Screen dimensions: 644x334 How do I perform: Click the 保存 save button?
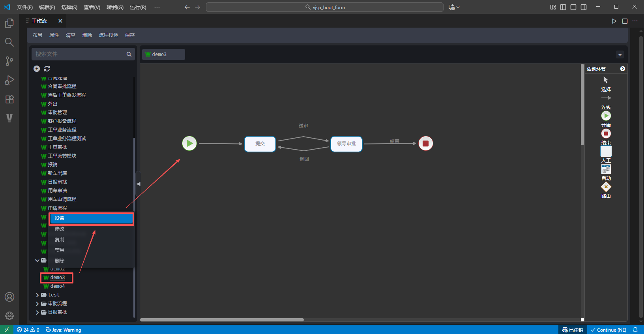coord(129,35)
